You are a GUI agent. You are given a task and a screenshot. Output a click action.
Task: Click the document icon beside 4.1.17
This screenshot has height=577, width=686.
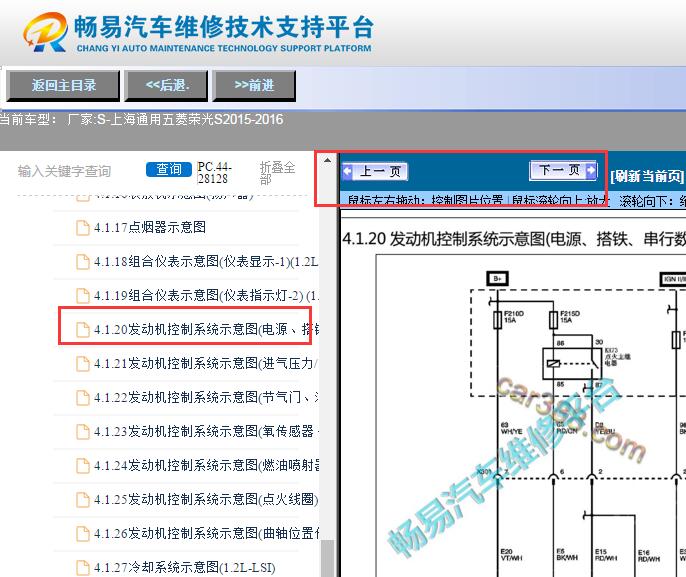point(83,227)
